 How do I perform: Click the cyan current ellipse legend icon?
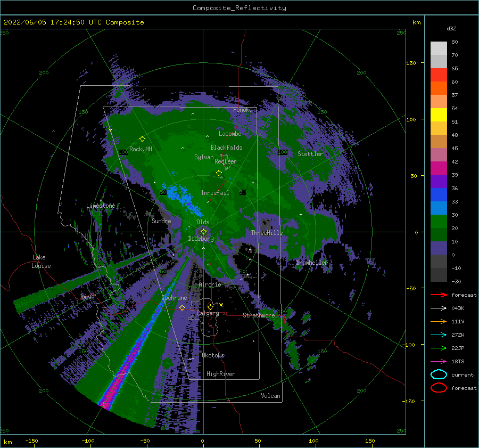[x=439, y=374]
